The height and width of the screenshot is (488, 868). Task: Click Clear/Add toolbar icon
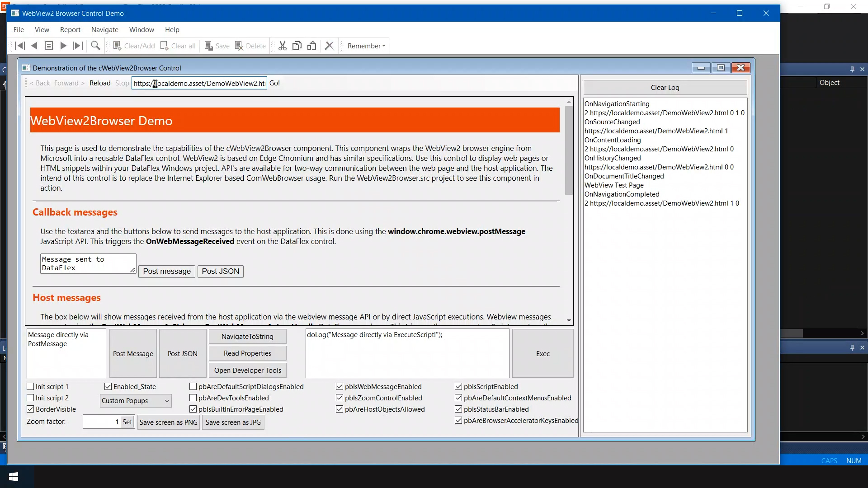coord(133,46)
